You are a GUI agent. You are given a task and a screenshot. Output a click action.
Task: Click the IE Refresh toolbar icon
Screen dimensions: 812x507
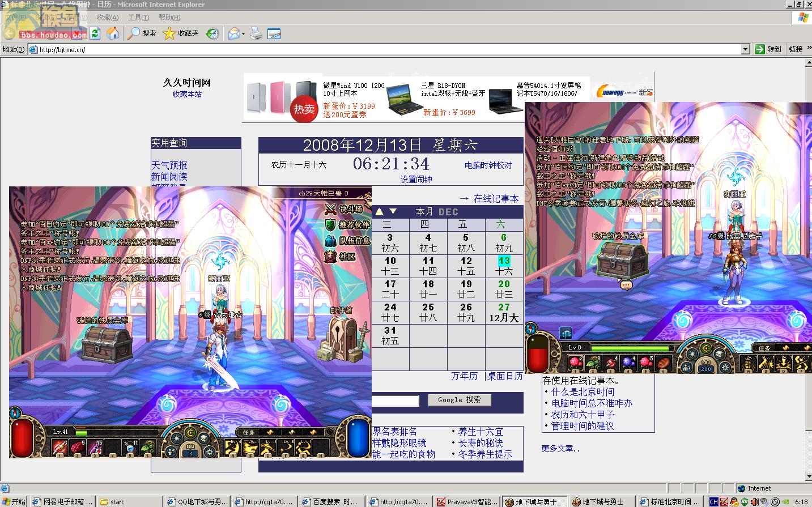pos(95,33)
